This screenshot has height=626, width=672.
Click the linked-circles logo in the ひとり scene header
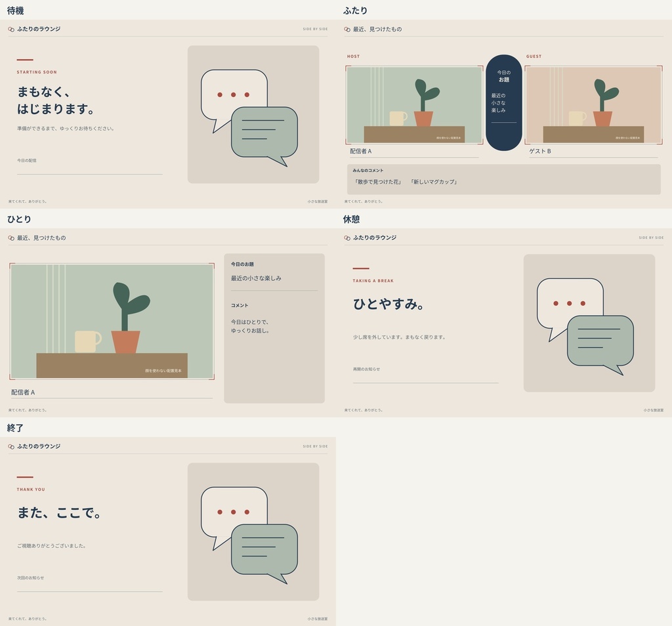click(x=11, y=238)
